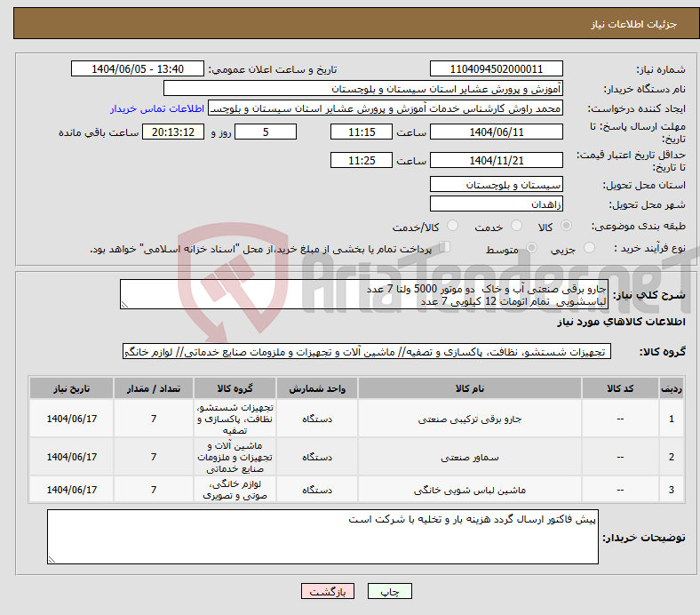The height and width of the screenshot is (615, 700).
Task: Click the item name ماشین لباس شویی خانگی
Action: coord(470,490)
